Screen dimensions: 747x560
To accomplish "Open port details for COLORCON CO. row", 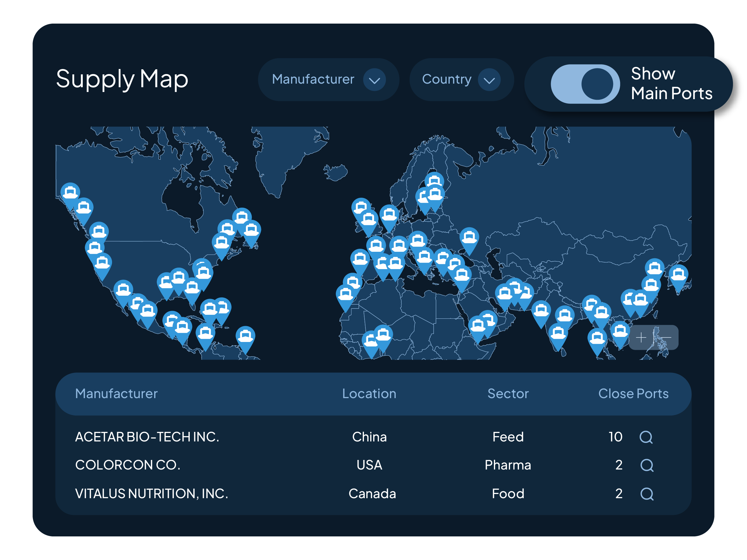I will click(x=647, y=465).
